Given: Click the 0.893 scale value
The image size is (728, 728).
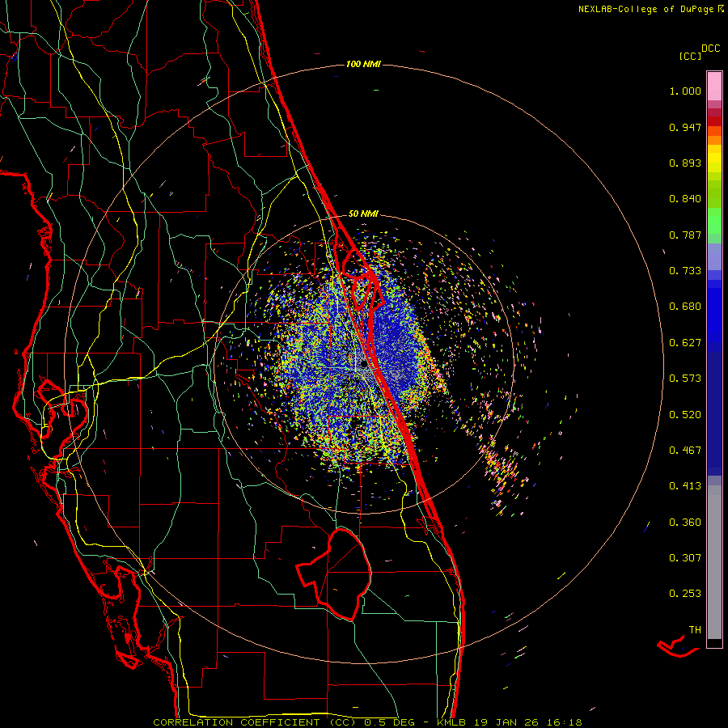Looking at the screenshot, I should [x=685, y=163].
